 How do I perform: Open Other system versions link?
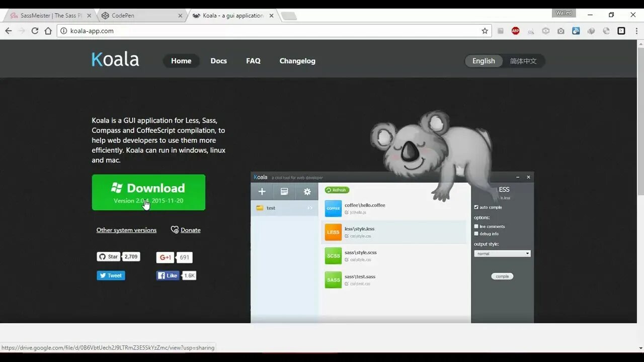(126, 230)
